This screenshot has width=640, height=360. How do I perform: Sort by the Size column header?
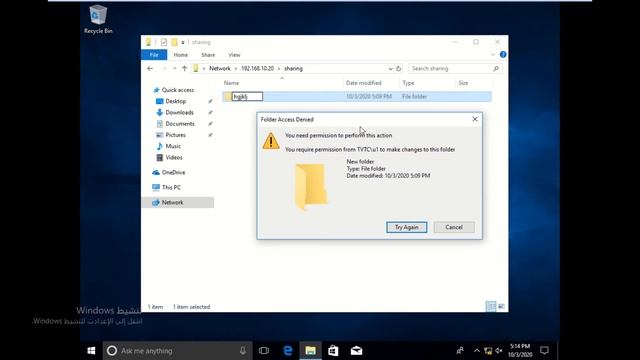[463, 83]
